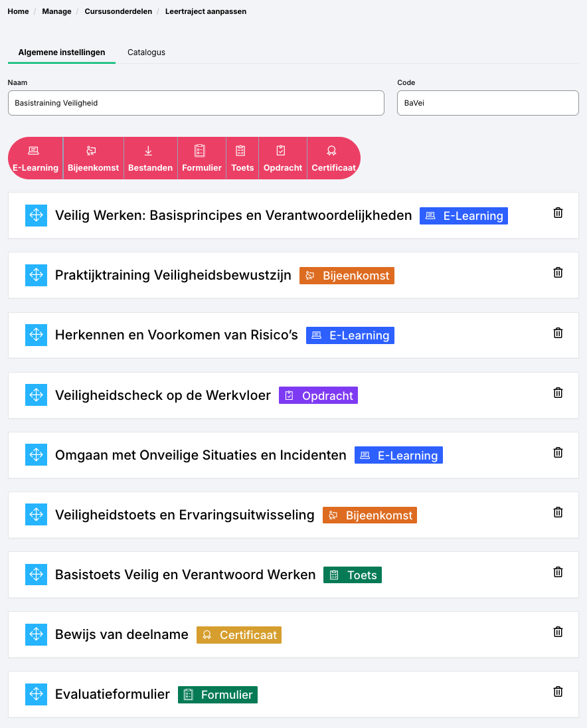Click into the Naam input field

tap(196, 104)
